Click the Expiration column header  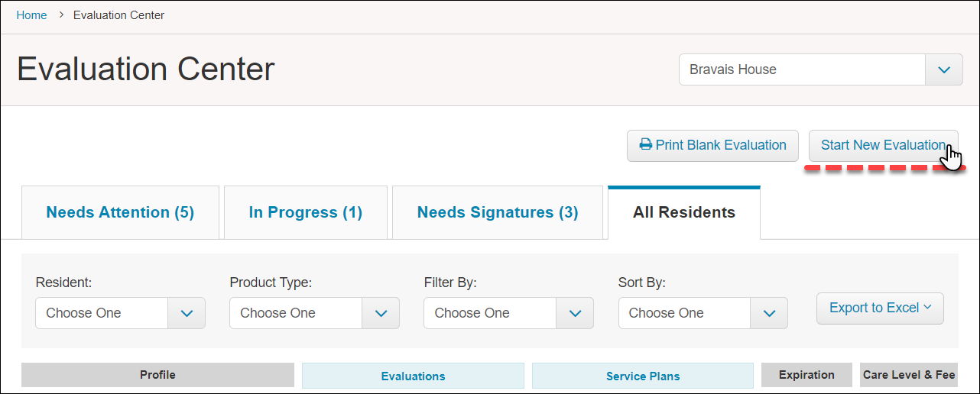pyautogui.click(x=806, y=375)
